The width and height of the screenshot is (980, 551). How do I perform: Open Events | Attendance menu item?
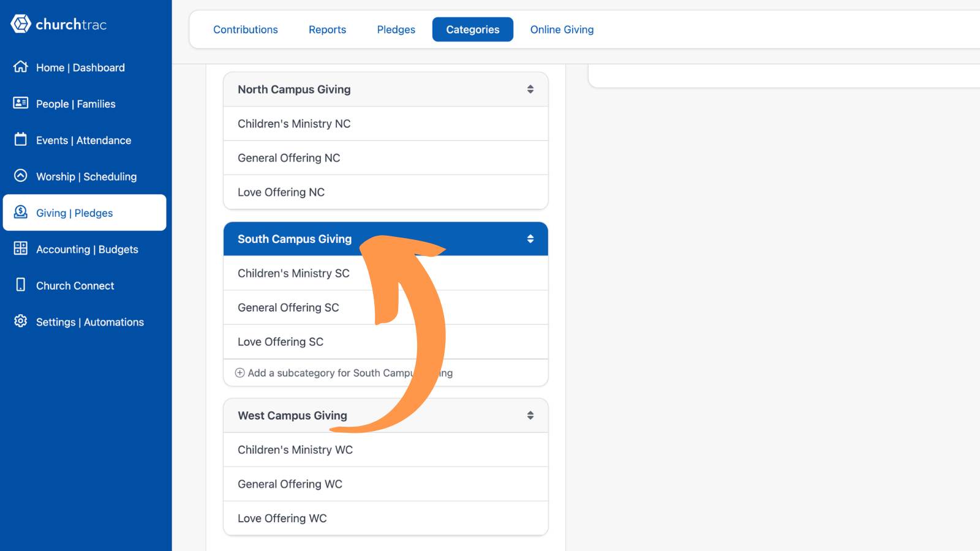(x=85, y=140)
